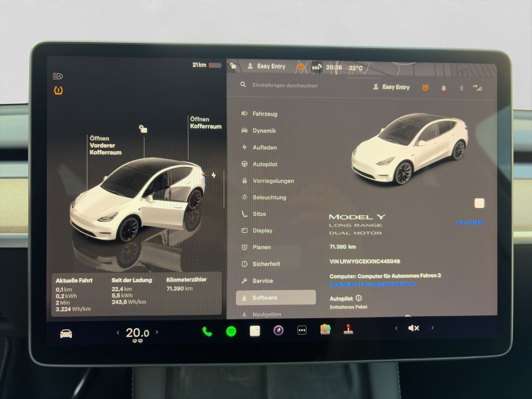Tap Easy Entry profile in settings header

391,87
